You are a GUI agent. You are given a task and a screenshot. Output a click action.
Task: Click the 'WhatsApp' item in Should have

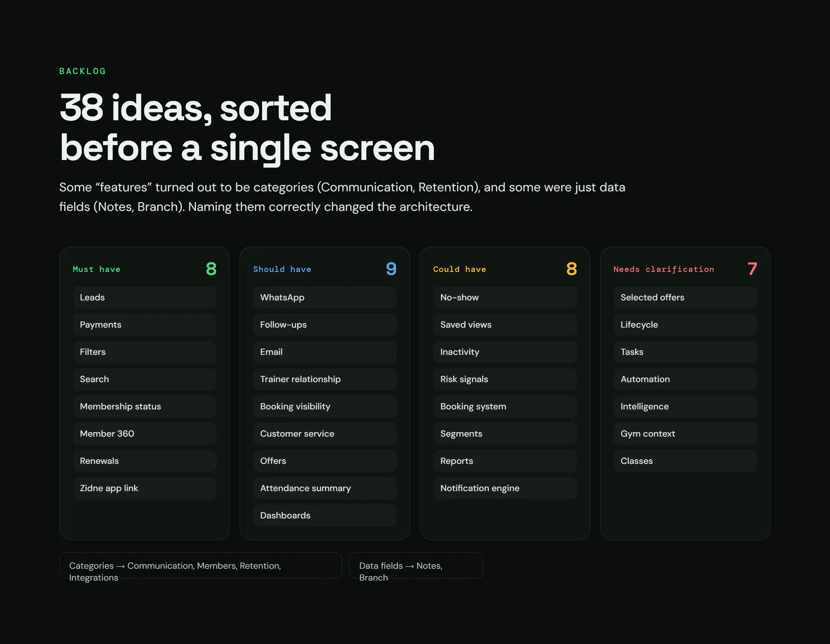point(325,297)
